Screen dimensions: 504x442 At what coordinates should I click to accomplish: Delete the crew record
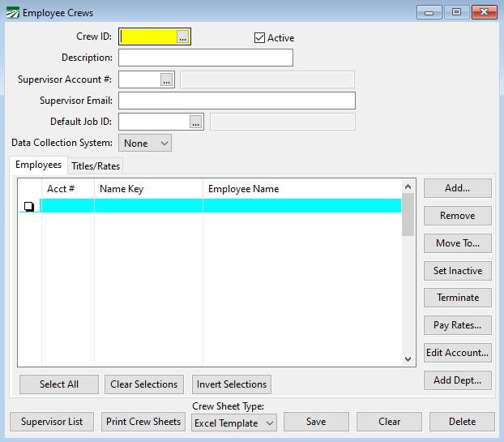point(462,422)
